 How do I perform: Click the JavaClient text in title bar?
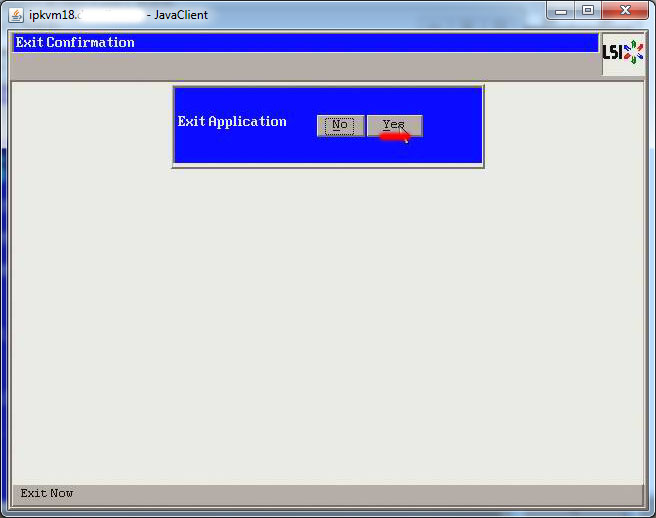tap(180, 15)
